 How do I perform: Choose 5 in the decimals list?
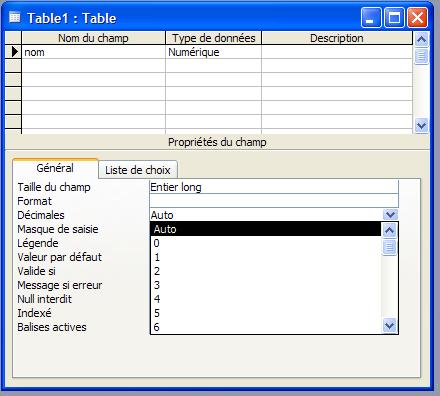[x=266, y=313]
